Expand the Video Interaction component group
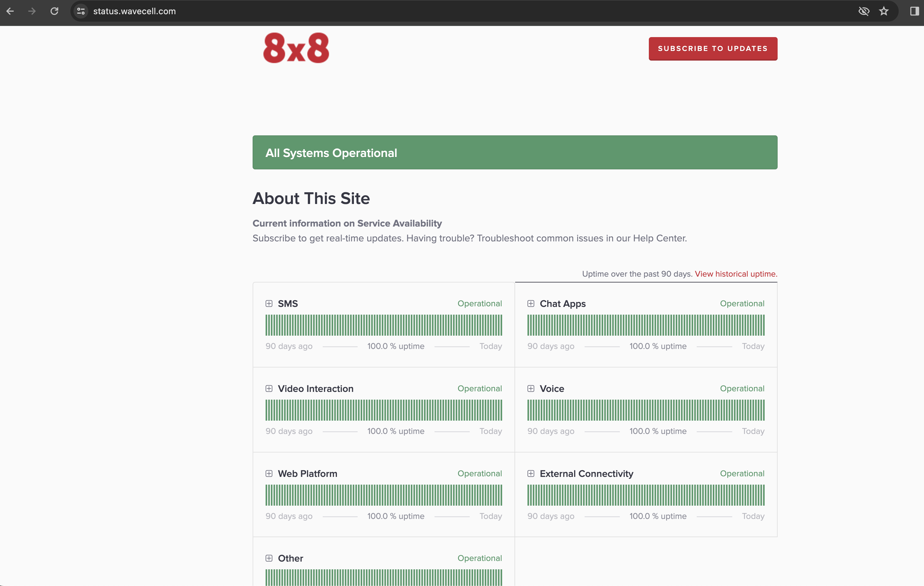The width and height of the screenshot is (924, 586). [x=269, y=389]
